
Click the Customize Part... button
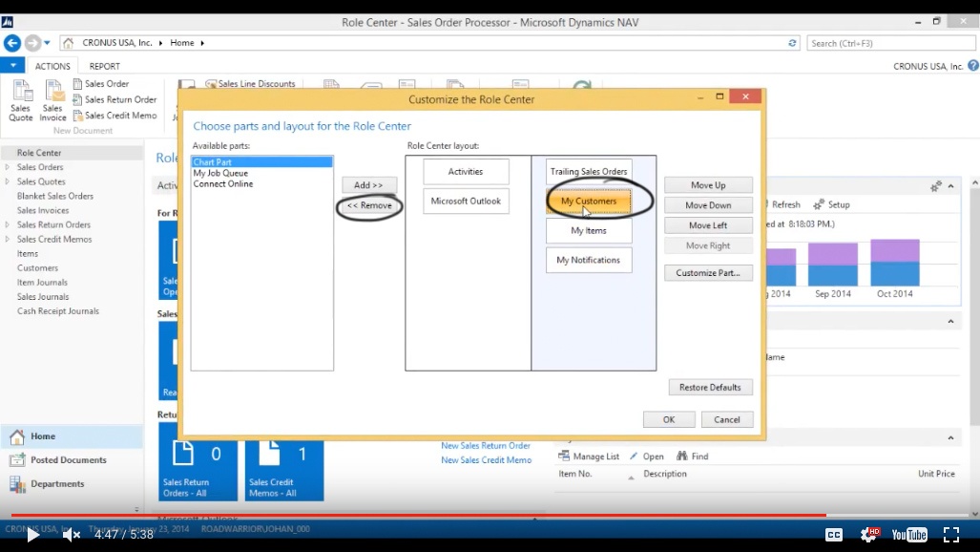[708, 273]
